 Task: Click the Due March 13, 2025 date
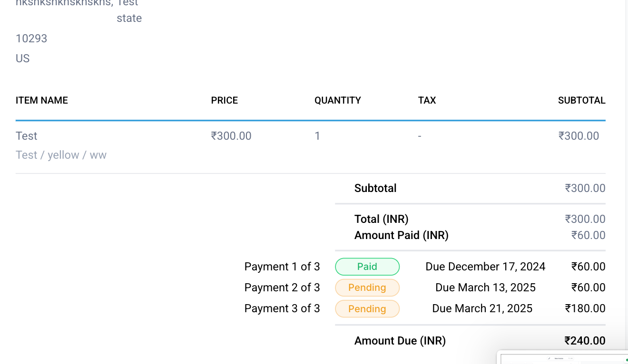click(485, 287)
